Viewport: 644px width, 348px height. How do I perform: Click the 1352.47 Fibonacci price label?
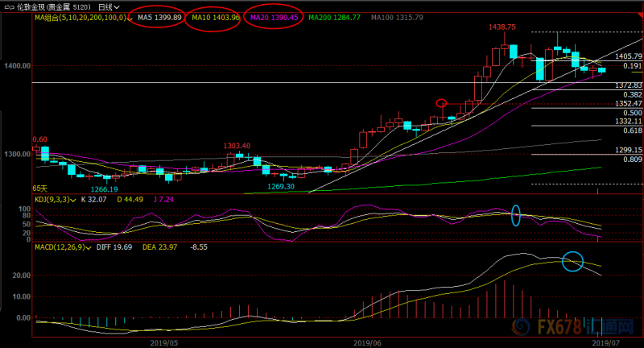click(629, 104)
